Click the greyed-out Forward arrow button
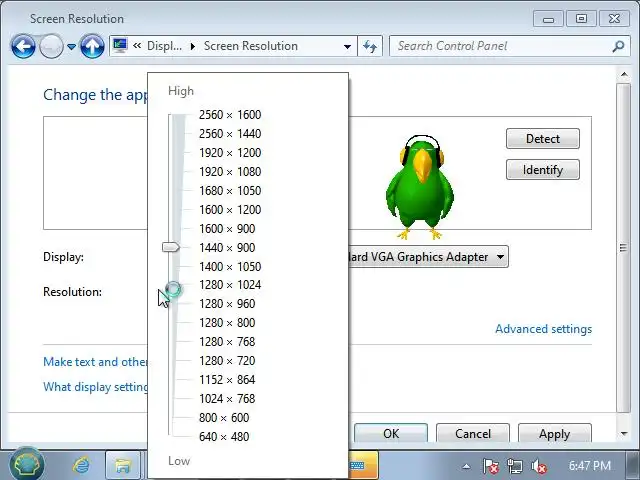The image size is (640, 480). point(51,47)
